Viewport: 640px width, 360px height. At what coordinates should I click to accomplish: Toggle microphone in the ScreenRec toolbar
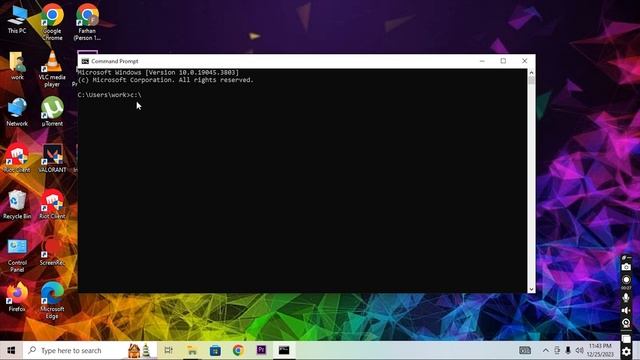click(x=626, y=298)
